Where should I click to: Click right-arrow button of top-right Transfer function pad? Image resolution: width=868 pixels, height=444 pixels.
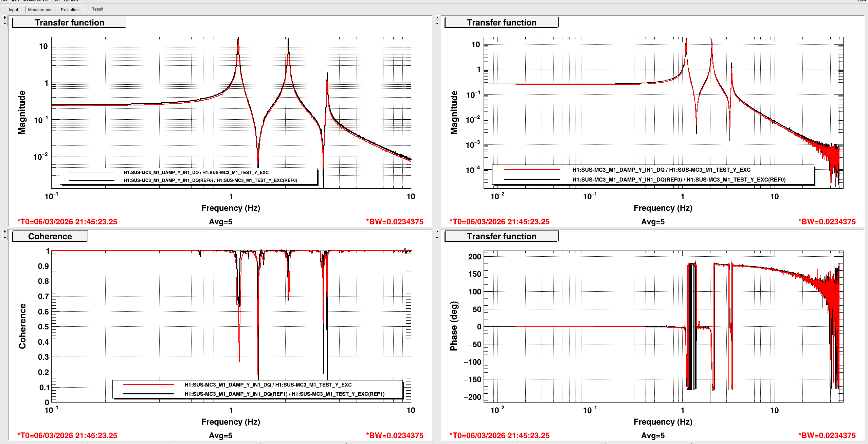pos(437,18)
